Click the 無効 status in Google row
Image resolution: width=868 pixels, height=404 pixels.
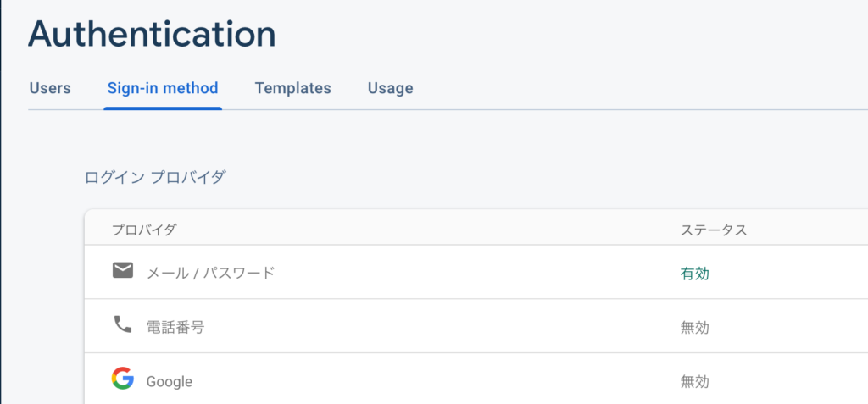[x=695, y=382]
